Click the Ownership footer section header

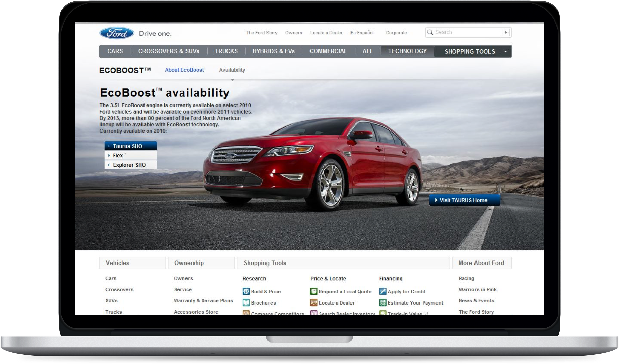pyautogui.click(x=201, y=263)
